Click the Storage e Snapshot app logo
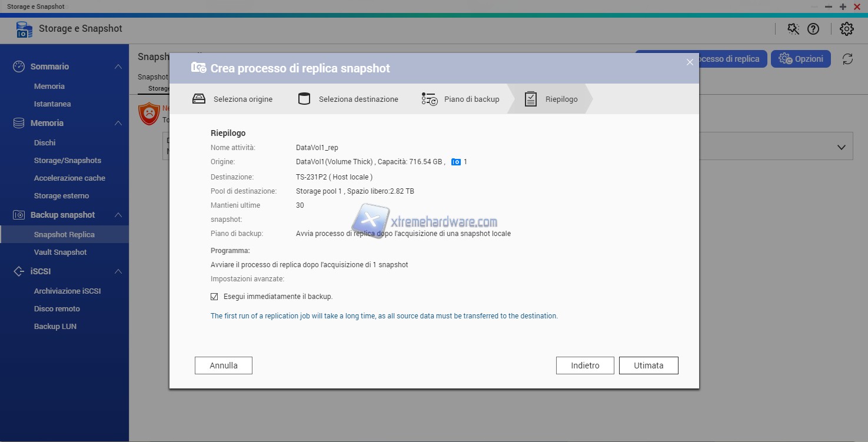Image resolution: width=868 pixels, height=442 pixels. pos(24,29)
